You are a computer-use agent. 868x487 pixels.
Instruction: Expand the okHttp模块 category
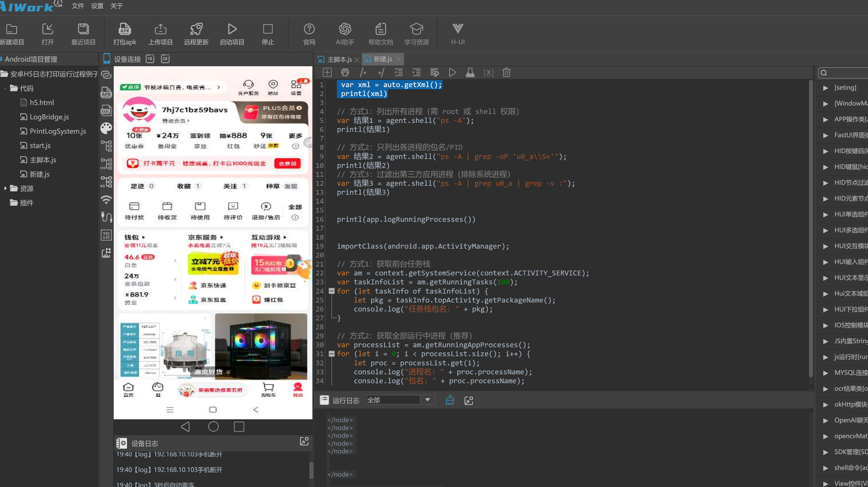click(826, 405)
